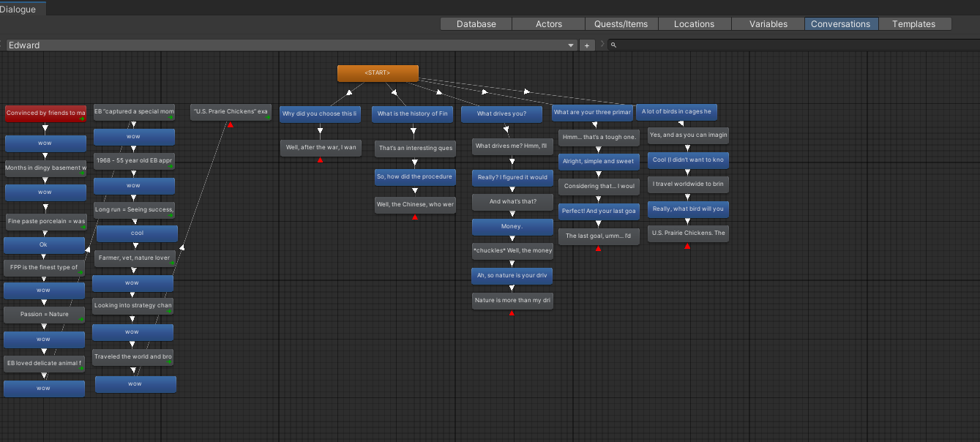Select node 'I travel worldwide to brin'
The height and width of the screenshot is (442, 980).
[688, 184]
